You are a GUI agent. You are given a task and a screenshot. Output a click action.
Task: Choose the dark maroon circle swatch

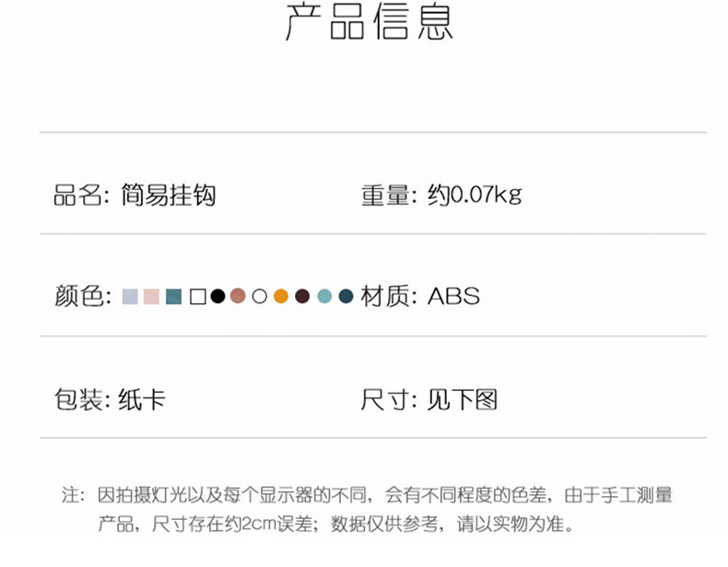pyautogui.click(x=302, y=296)
